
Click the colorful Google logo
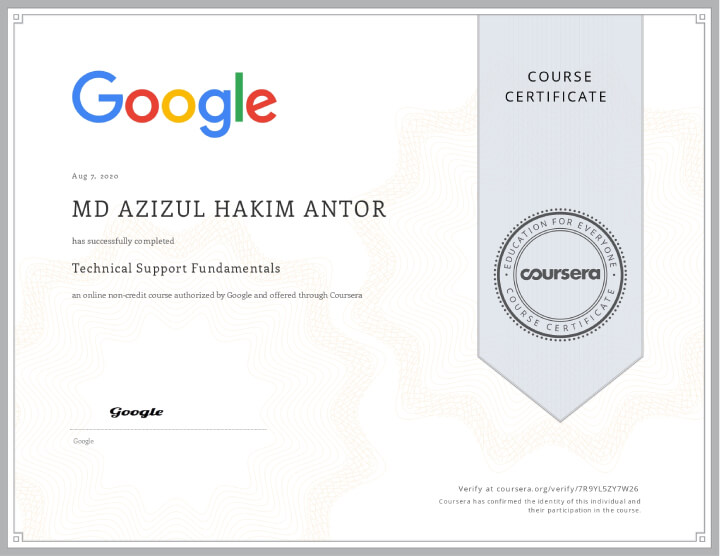174,104
